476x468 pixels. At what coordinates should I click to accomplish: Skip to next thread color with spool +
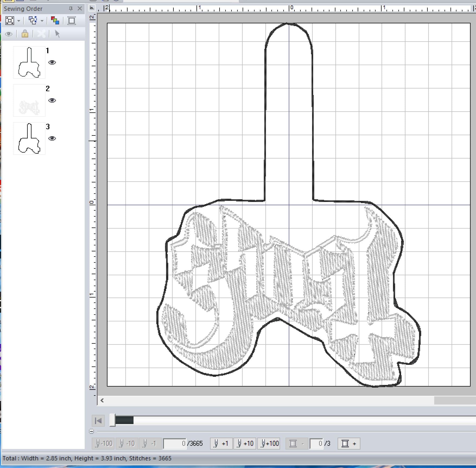[349, 444]
